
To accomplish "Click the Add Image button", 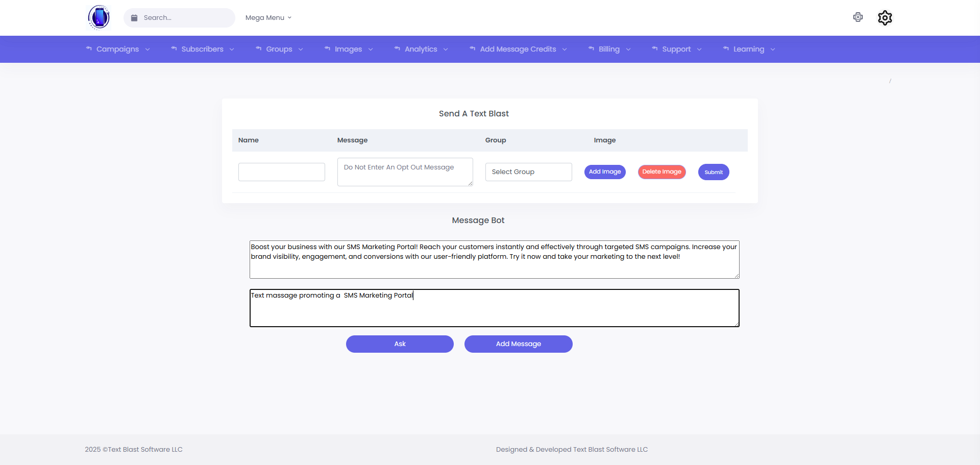I will click(x=605, y=172).
